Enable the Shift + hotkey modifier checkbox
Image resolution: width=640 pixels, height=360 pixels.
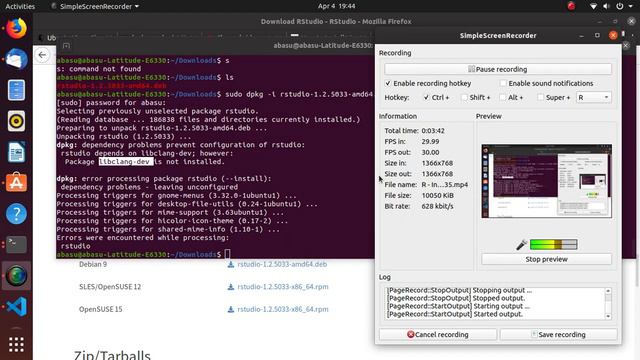point(464,98)
